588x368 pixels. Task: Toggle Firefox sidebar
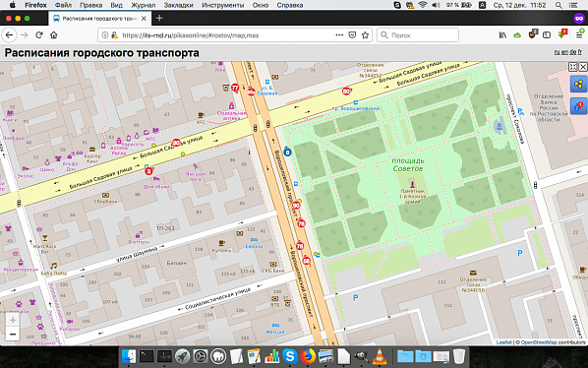coord(547,34)
